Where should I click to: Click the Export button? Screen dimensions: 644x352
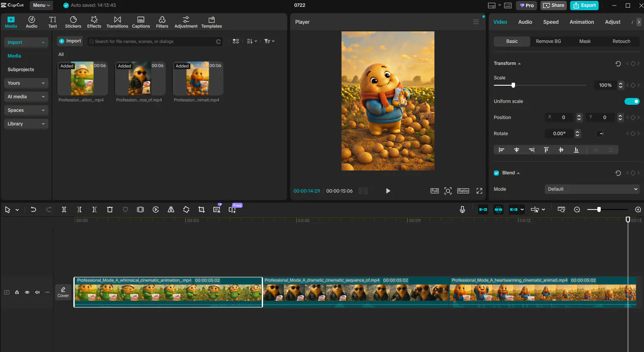point(584,5)
